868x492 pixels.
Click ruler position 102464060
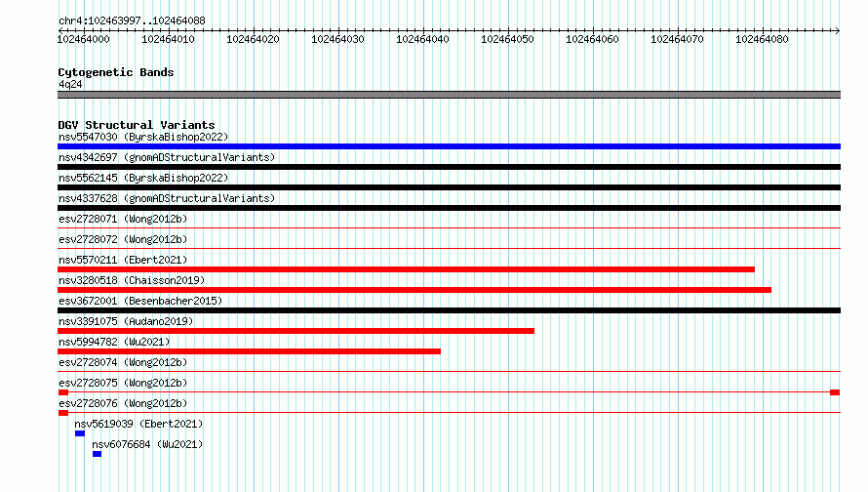(x=592, y=39)
